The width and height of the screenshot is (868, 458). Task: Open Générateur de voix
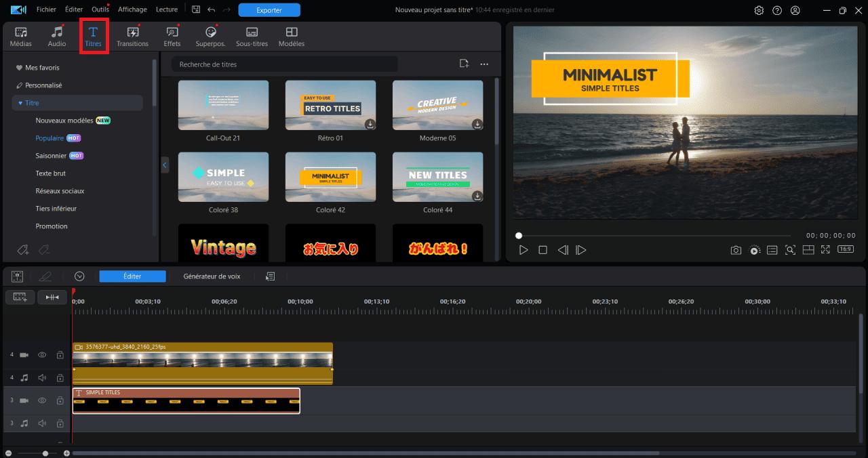[x=212, y=276]
